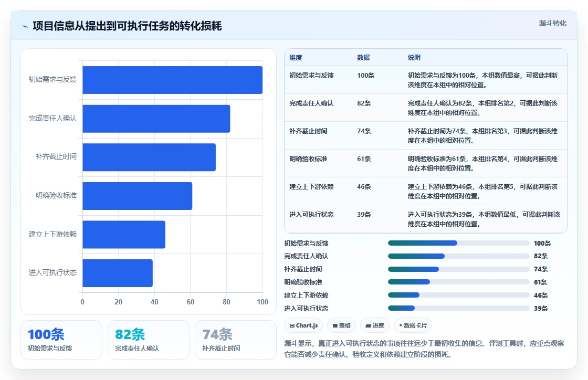
Task: Click the description mentioning 本组排名第3
Action: [482, 135]
